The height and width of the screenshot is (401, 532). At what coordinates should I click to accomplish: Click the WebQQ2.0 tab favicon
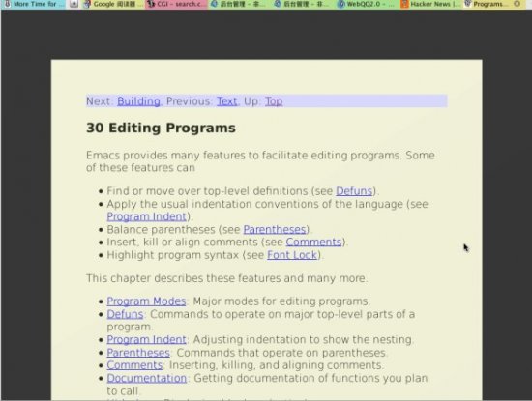[x=341, y=4]
